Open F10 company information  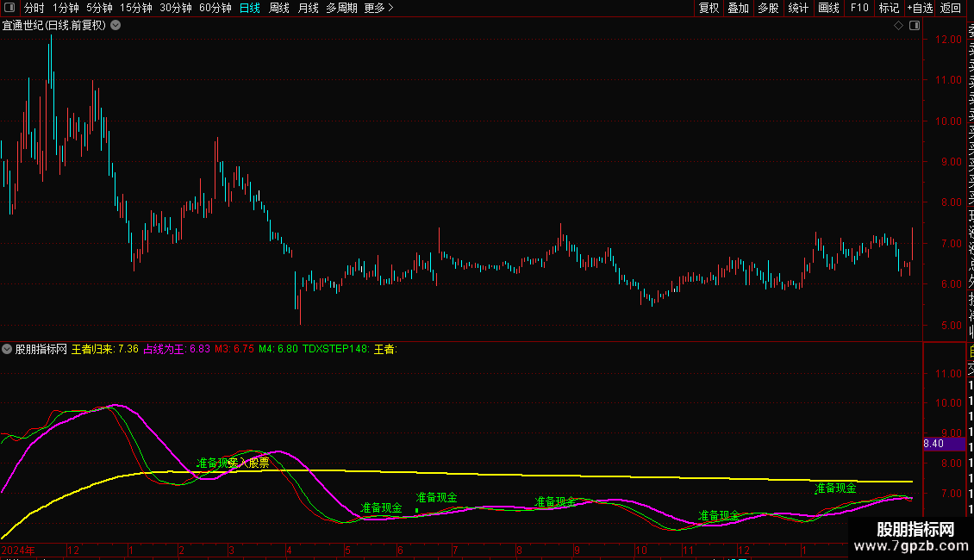pyautogui.click(x=859, y=8)
